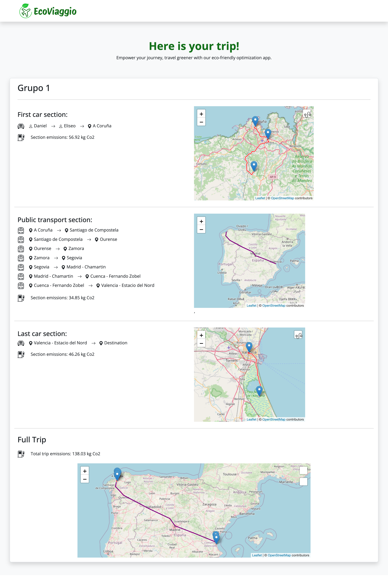Screen dimensions: 388x588
Task: Zoom in on the first car section map
Action: pos(201,114)
